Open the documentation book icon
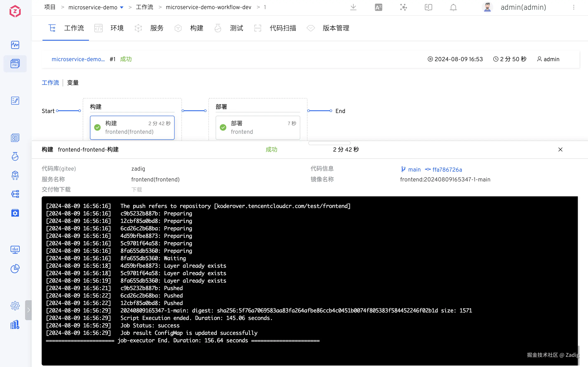This screenshot has width=588, height=367. (x=428, y=7)
